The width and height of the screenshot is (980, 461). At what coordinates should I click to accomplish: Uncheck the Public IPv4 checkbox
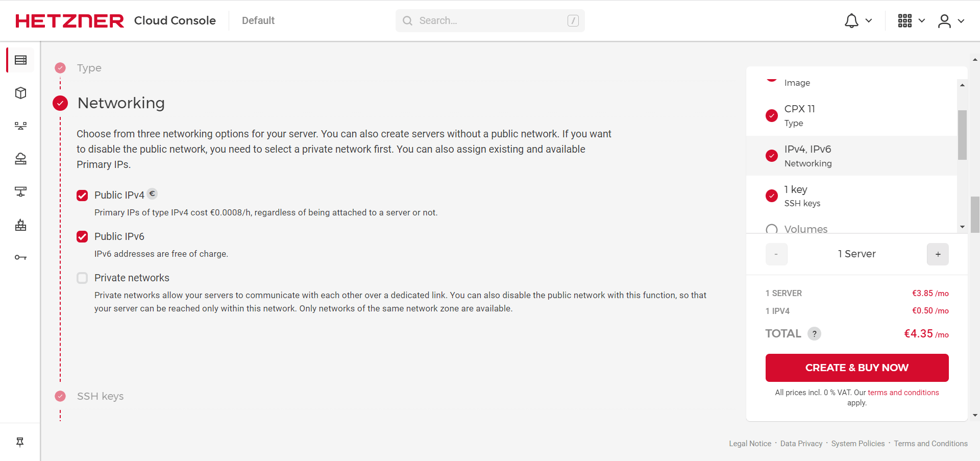click(82, 196)
